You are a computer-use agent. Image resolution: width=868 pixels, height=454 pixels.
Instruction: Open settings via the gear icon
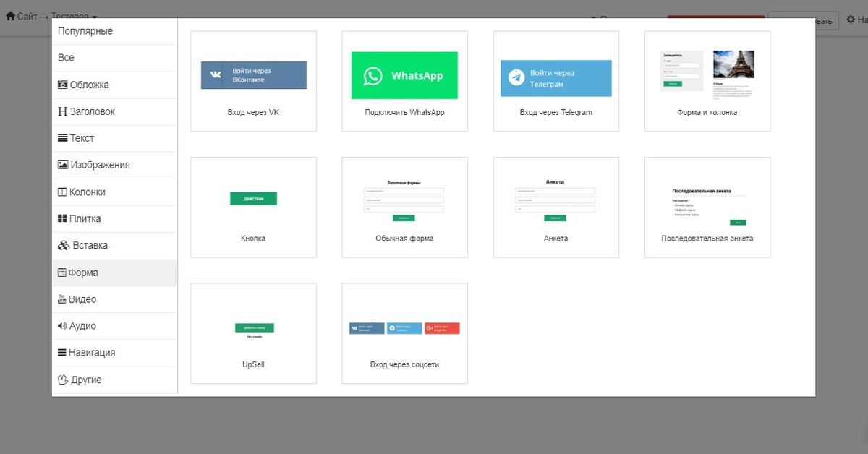pyautogui.click(x=851, y=20)
